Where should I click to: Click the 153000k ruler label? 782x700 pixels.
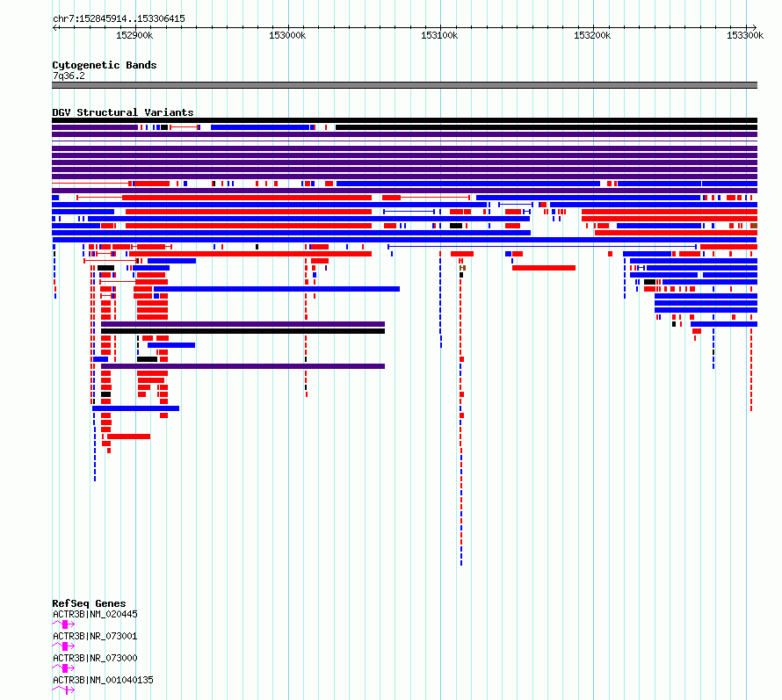[287, 35]
